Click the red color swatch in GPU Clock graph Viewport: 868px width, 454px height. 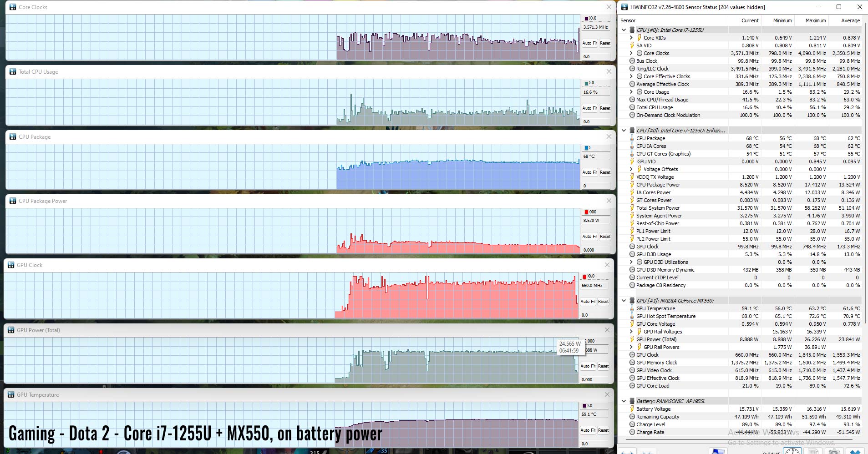coord(584,277)
